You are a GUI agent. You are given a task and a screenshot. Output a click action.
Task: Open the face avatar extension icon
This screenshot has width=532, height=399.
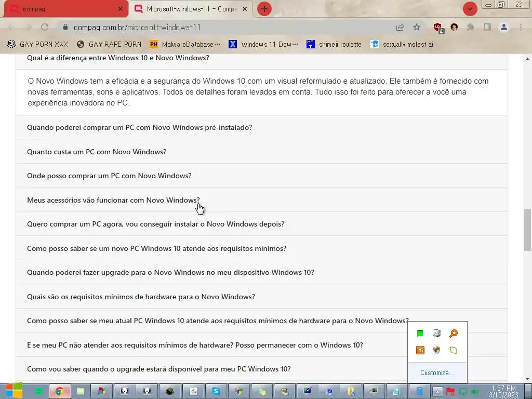pyautogui.click(x=454, y=27)
